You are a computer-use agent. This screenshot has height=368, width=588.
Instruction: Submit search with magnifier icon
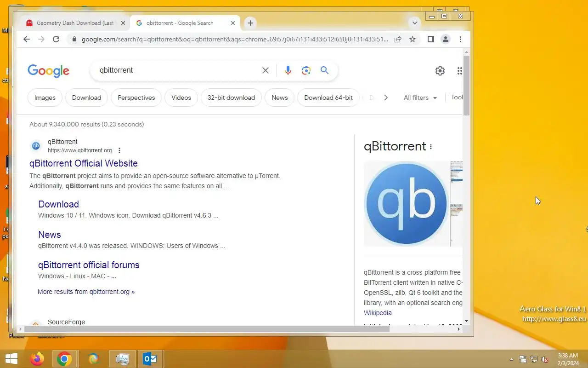(325, 70)
